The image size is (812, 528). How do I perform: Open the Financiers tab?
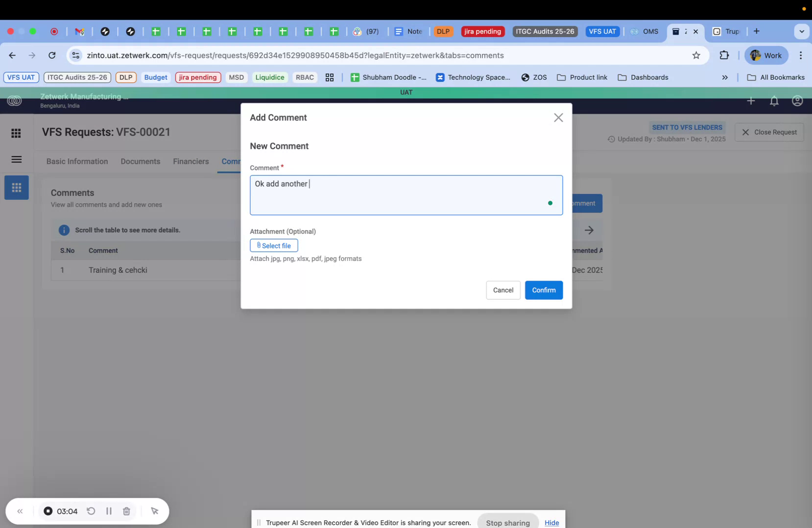(191, 161)
